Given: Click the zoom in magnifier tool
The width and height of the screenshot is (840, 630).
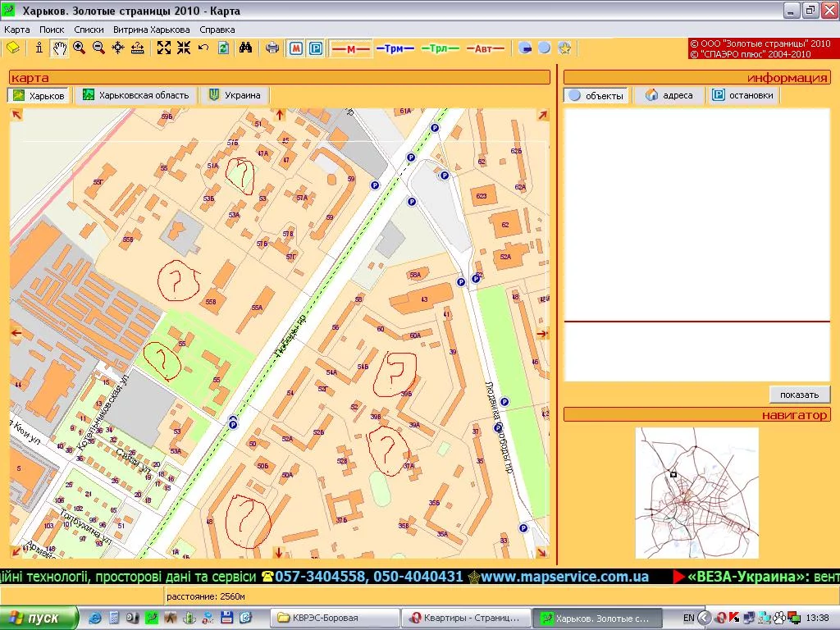Looking at the screenshot, I should click(x=79, y=48).
